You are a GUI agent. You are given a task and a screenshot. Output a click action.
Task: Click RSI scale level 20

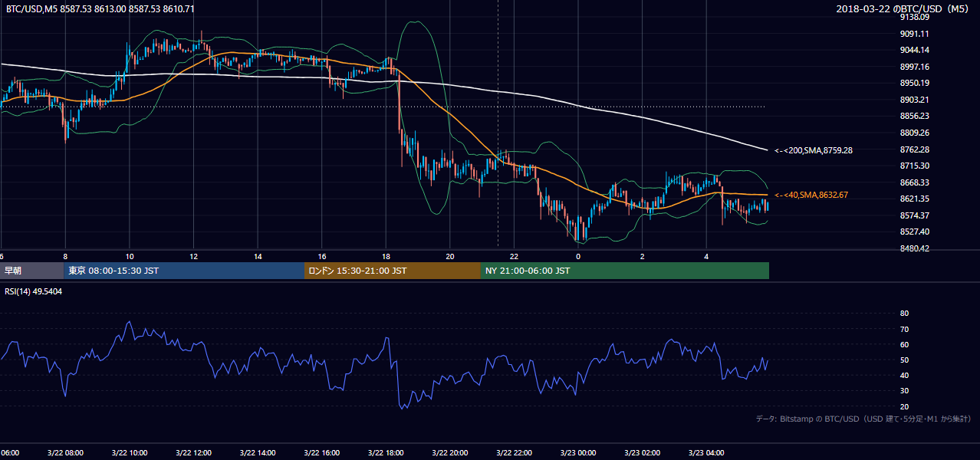click(x=904, y=406)
